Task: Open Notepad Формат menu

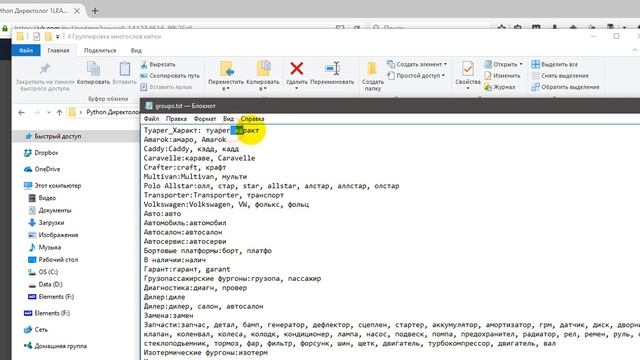Action: pos(205,119)
